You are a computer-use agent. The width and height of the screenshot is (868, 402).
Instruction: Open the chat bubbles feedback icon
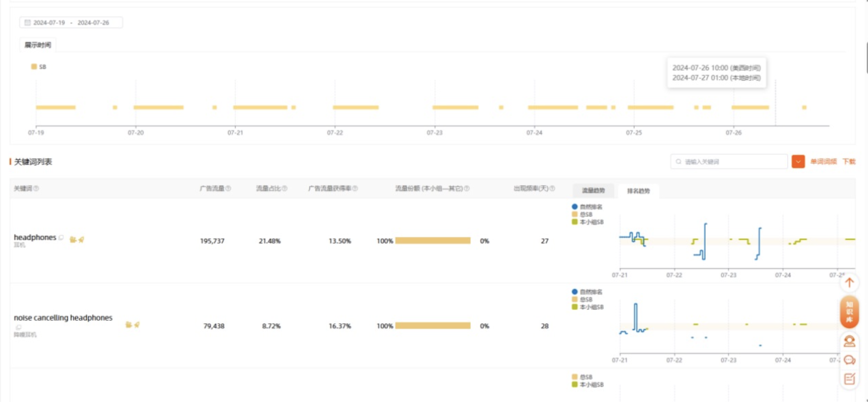click(849, 360)
